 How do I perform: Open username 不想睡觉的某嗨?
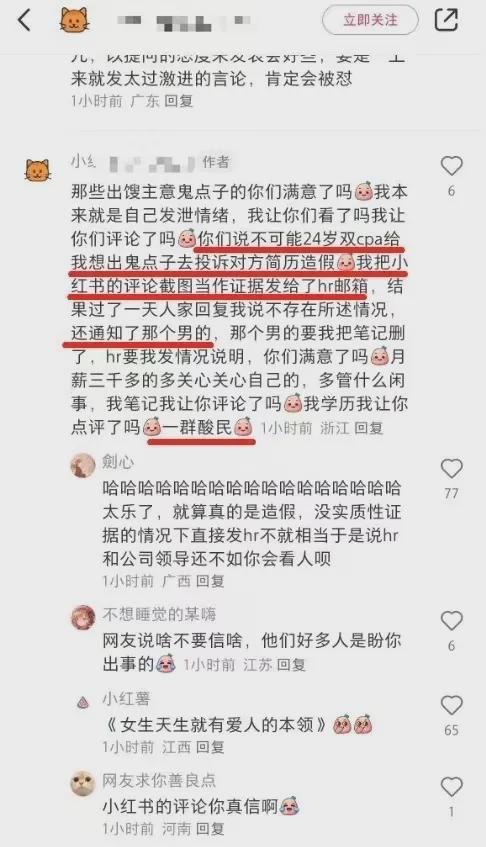tap(159, 614)
